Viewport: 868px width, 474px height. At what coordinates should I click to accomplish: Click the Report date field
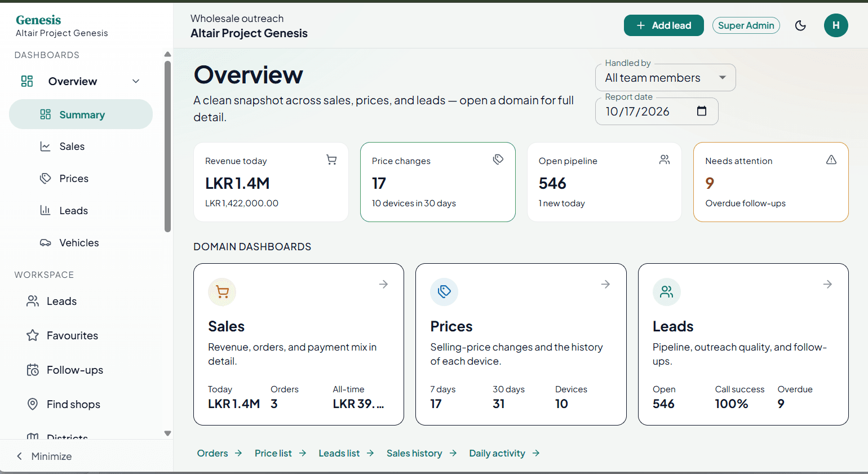point(657,112)
